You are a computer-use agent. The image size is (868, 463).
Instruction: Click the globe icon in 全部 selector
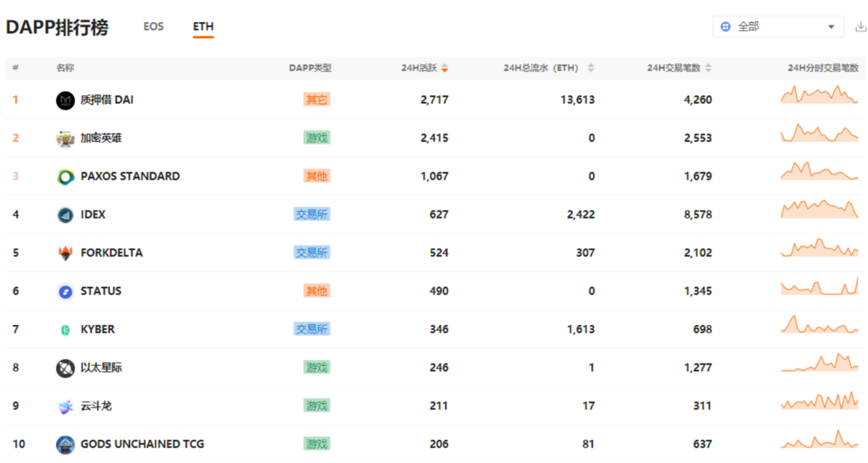pos(725,27)
